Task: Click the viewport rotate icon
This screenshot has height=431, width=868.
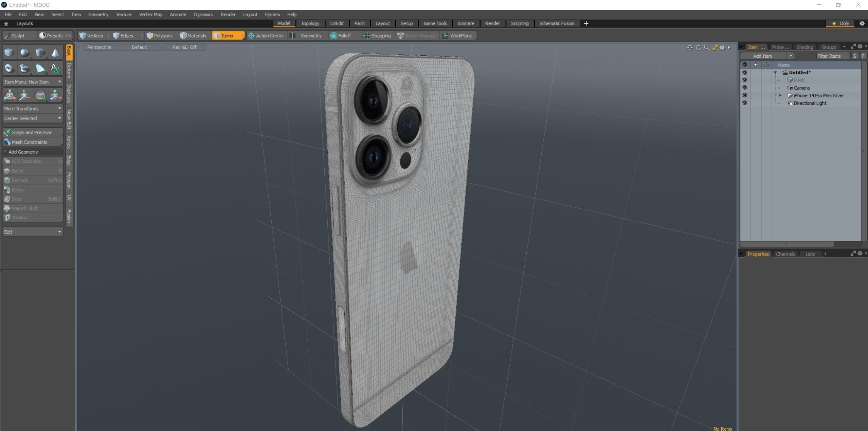Action: click(x=698, y=48)
